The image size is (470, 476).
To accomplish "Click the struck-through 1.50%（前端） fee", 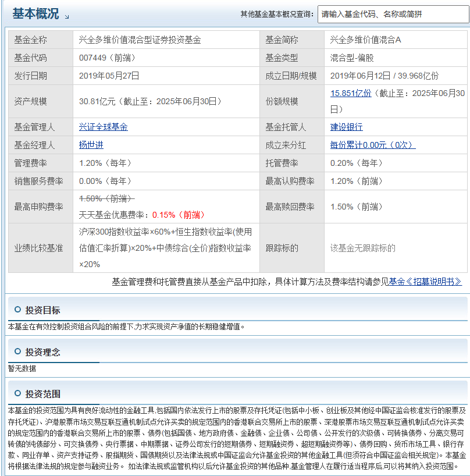I will coord(107,198).
